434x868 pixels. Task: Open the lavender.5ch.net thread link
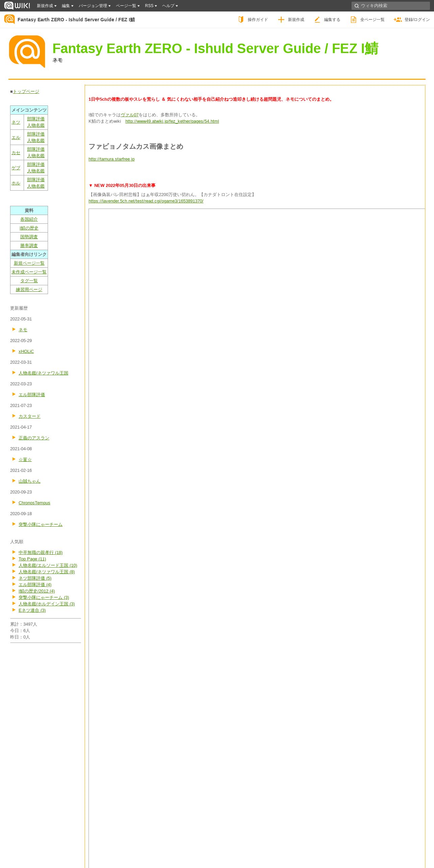tap(146, 201)
